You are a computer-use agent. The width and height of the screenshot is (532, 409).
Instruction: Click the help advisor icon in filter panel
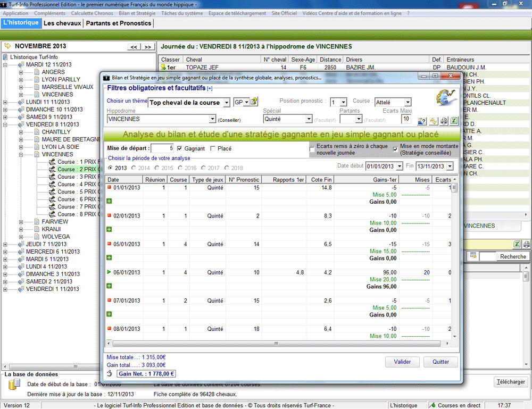(422, 121)
